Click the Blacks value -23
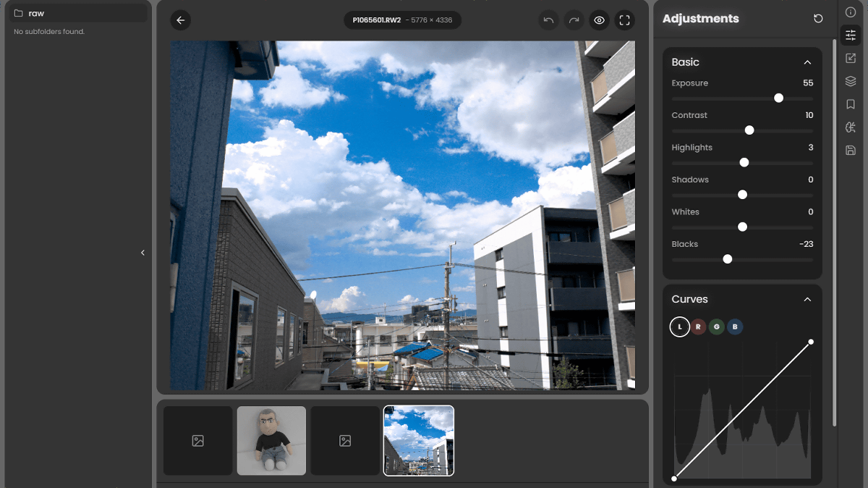Image resolution: width=868 pixels, height=488 pixels. coord(807,244)
